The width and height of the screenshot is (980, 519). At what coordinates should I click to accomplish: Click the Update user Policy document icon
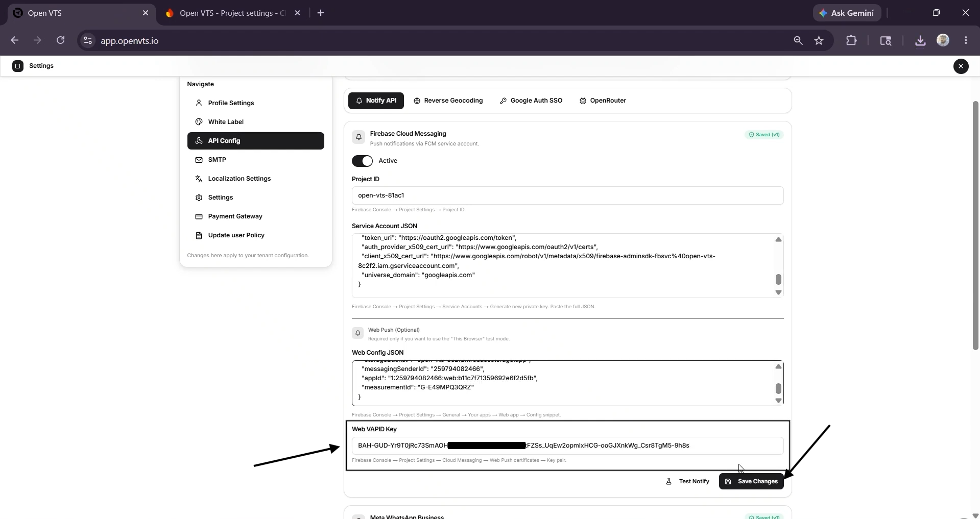point(199,235)
